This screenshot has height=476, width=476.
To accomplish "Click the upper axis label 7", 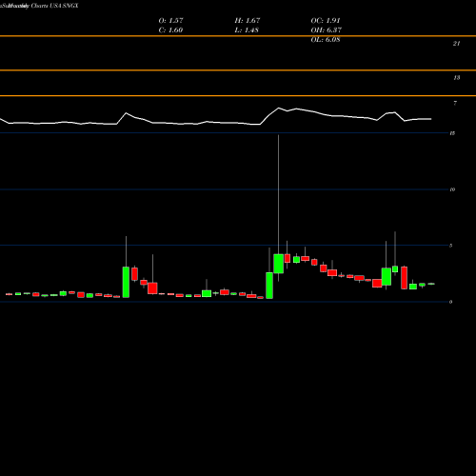I will click(455, 103).
